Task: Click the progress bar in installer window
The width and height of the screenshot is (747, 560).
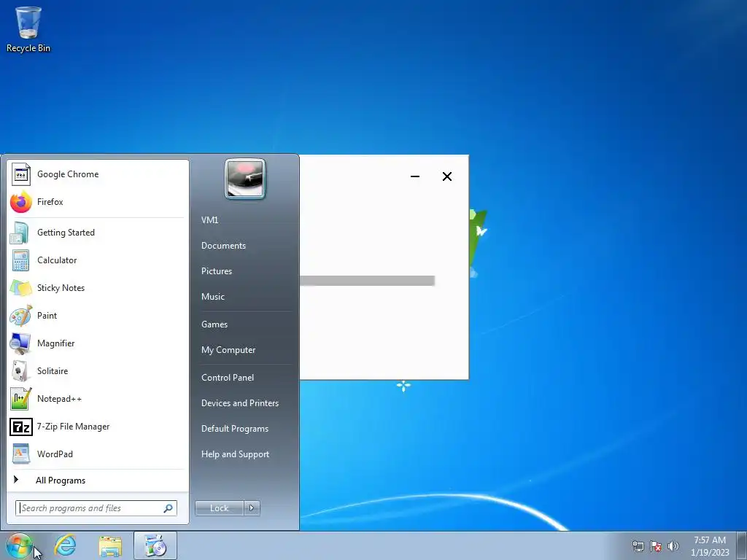Action: 367,281
